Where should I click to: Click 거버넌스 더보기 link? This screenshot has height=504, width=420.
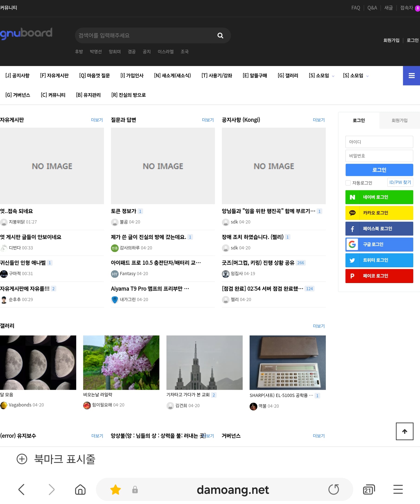[319, 436]
